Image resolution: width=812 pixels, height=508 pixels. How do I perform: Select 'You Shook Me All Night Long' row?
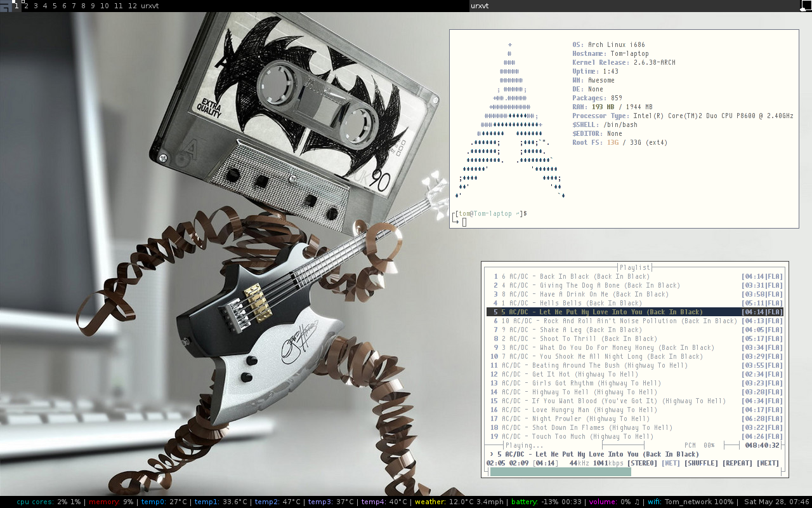coord(635,356)
